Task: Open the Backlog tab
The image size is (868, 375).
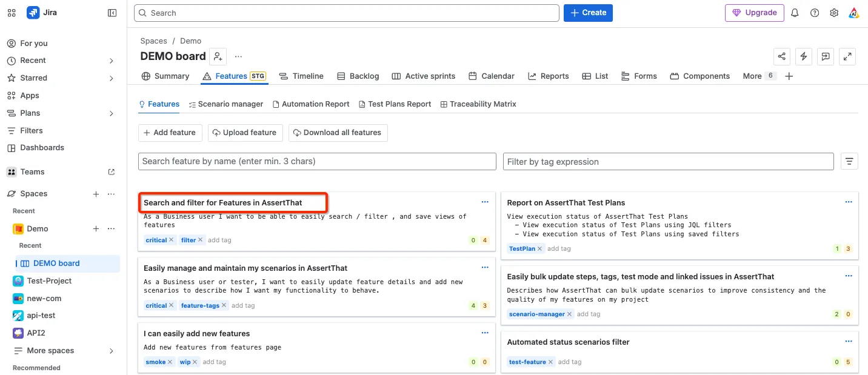Action: [358, 76]
